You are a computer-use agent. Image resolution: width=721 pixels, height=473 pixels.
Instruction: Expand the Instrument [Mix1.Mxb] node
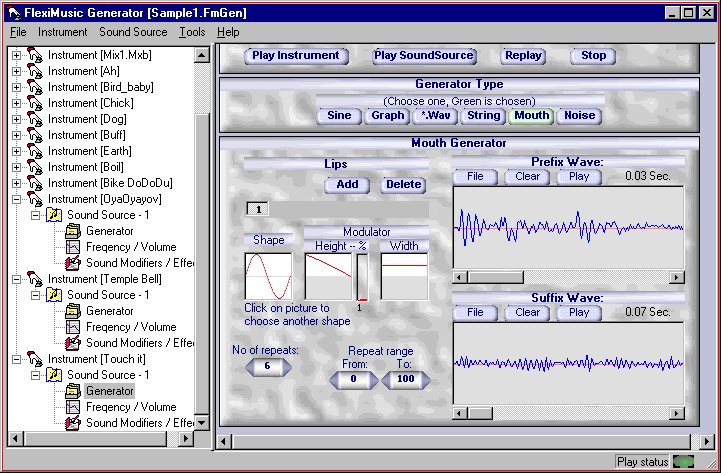click(x=17, y=56)
